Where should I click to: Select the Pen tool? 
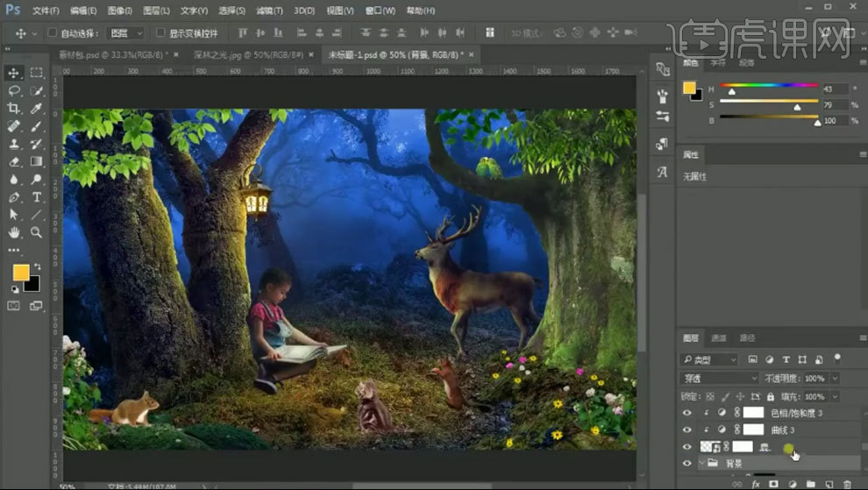coord(14,196)
